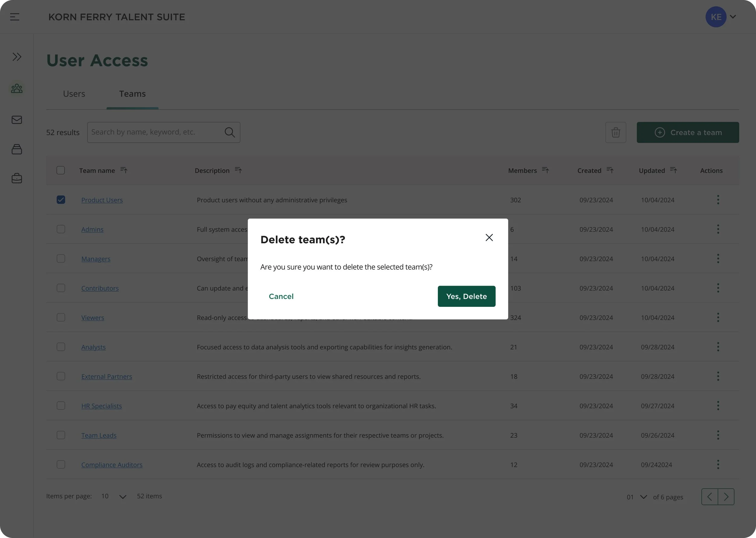
Task: Click Cancel in the delete dialog
Action: (x=281, y=296)
